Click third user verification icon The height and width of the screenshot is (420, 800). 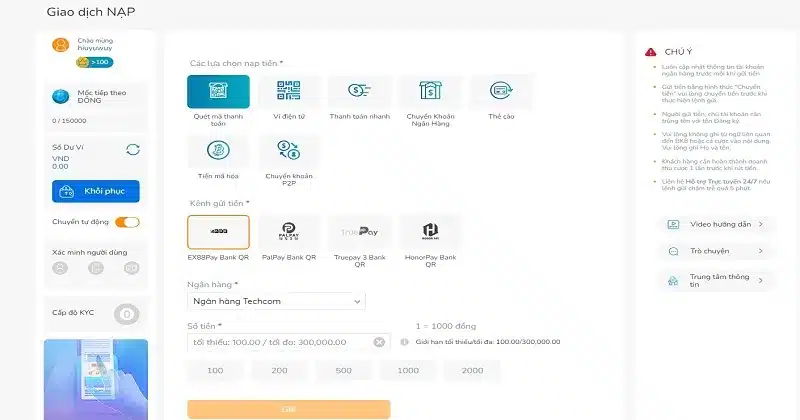pyautogui.click(x=132, y=268)
